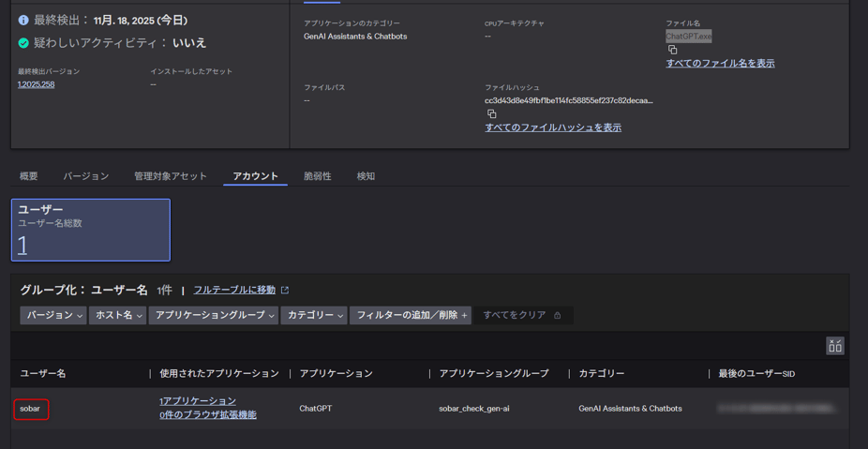
Task: Expand the カテゴリー filter dropdown
Action: pyautogui.click(x=314, y=315)
